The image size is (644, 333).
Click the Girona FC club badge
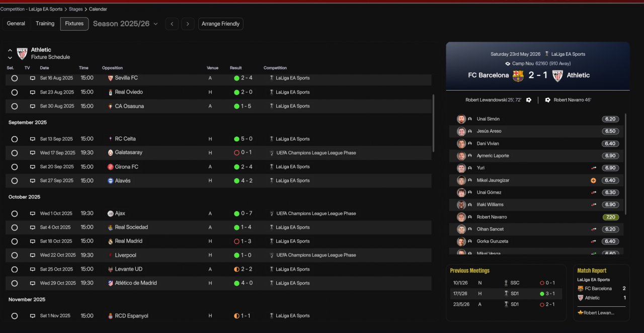pos(110,166)
